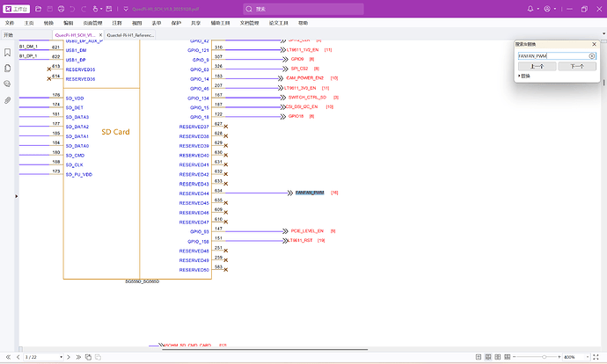Open the page thumbnails panel icon
This screenshot has height=364, width=607.
click(7, 69)
